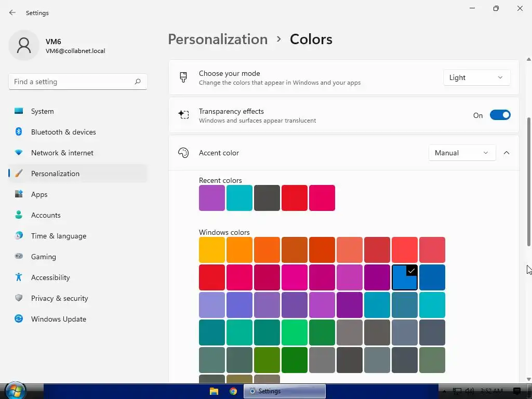Open Time & language settings
The height and width of the screenshot is (399, 532).
coord(78,235)
